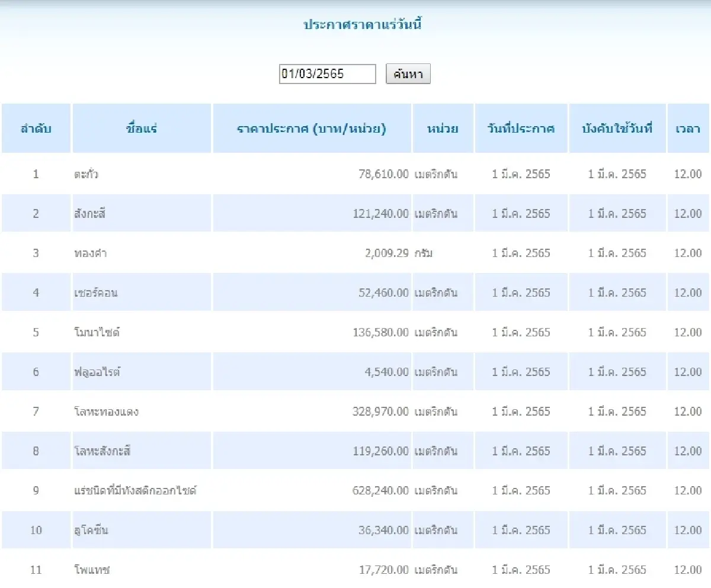
Task: Click the ชื่อแร่ column header
Action: [x=142, y=128]
